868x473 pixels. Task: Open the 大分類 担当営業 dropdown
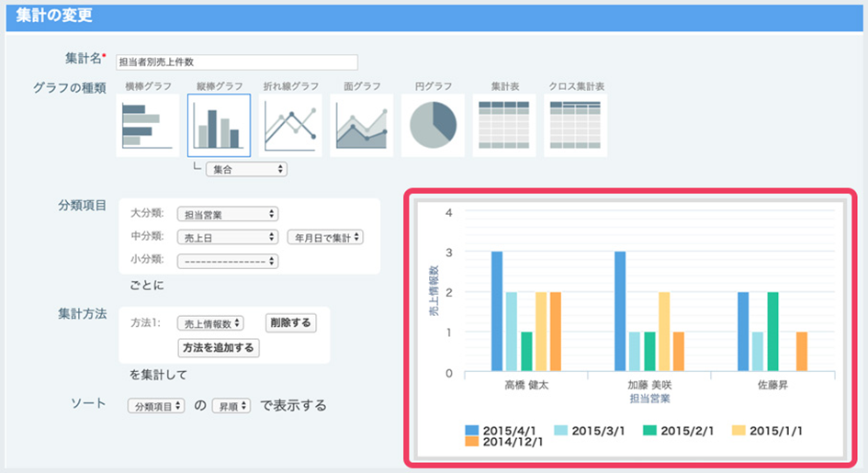click(227, 214)
